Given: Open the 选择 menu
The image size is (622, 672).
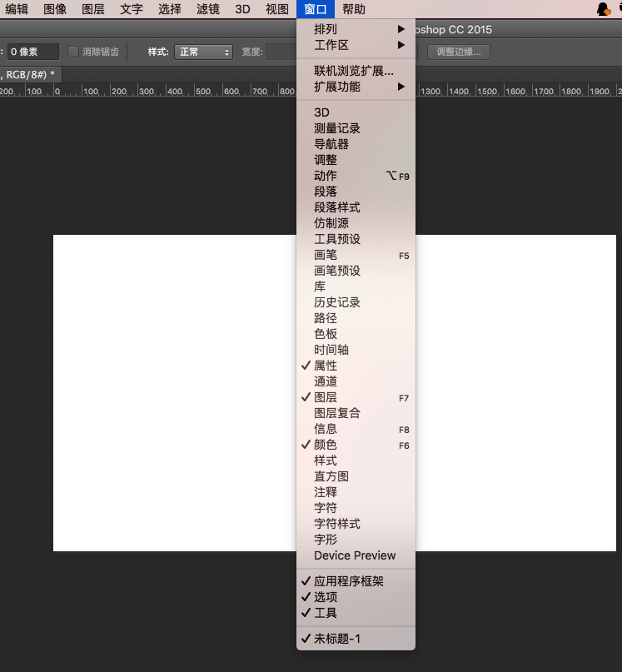Looking at the screenshot, I should 170,9.
